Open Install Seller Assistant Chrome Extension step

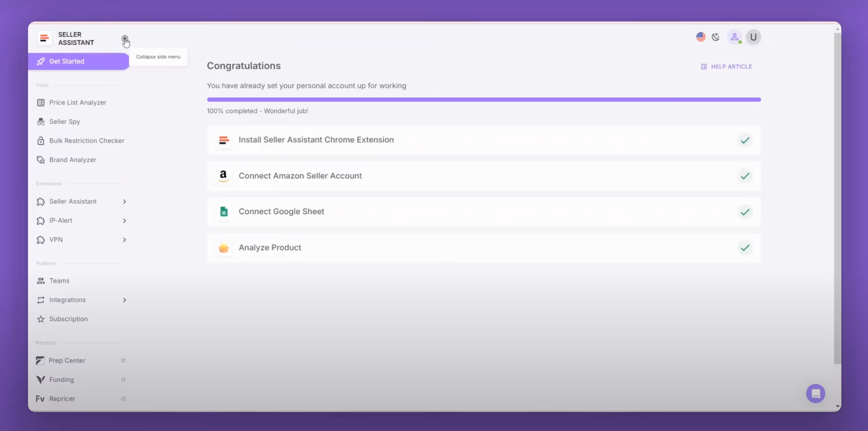tap(316, 139)
